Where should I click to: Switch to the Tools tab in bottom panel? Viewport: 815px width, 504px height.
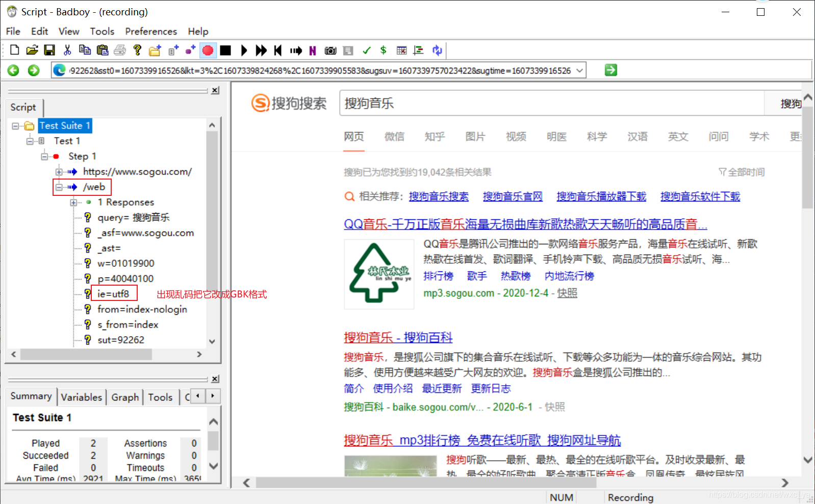tap(160, 397)
